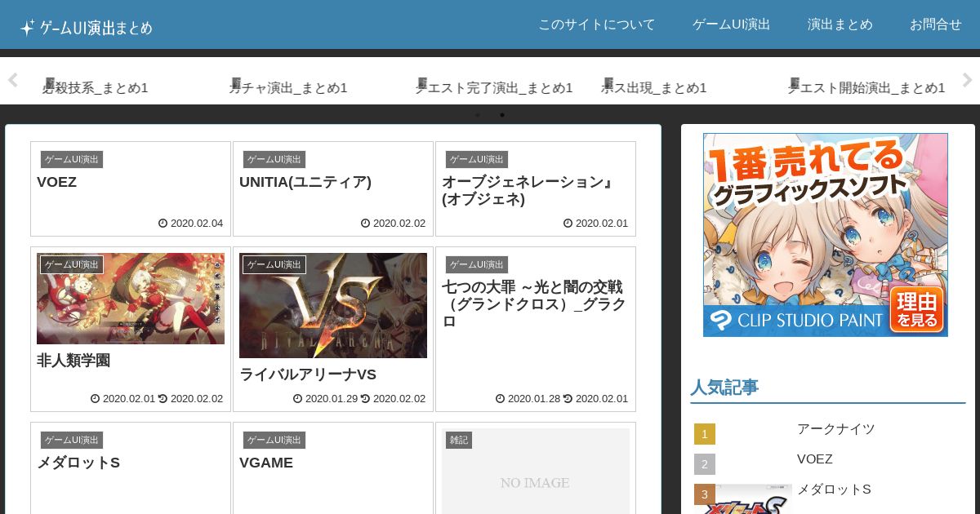Click category tag on メダロットS card
This screenshot has width=980, height=514.
pos(72,440)
